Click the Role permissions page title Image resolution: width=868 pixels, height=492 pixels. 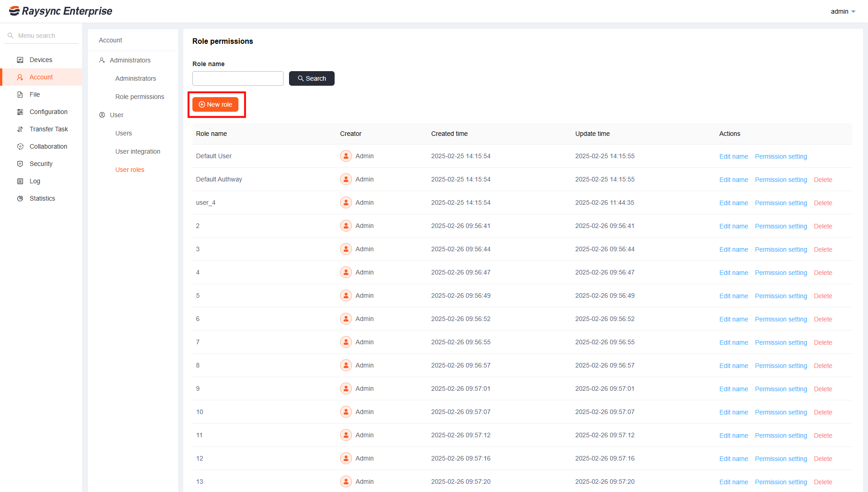click(222, 41)
